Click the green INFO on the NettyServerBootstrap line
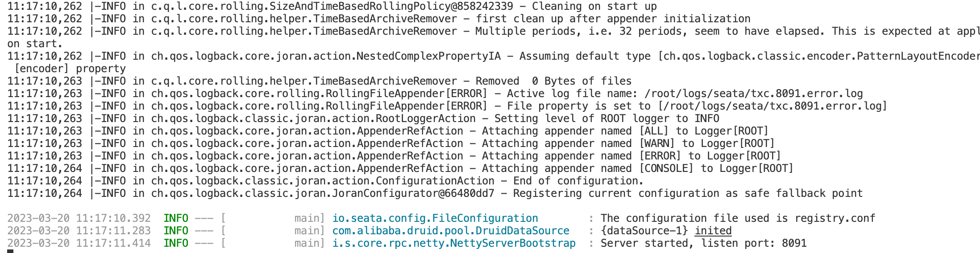980x253 pixels. (176, 243)
